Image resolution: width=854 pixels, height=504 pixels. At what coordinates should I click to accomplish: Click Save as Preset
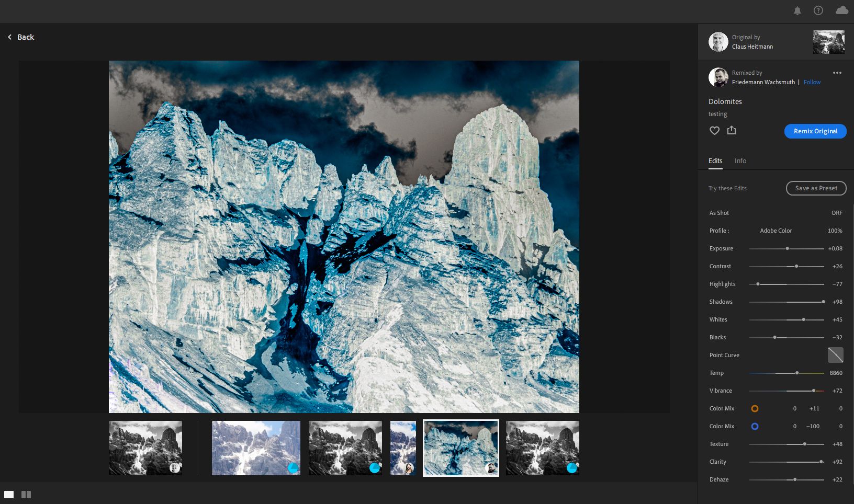coord(816,188)
